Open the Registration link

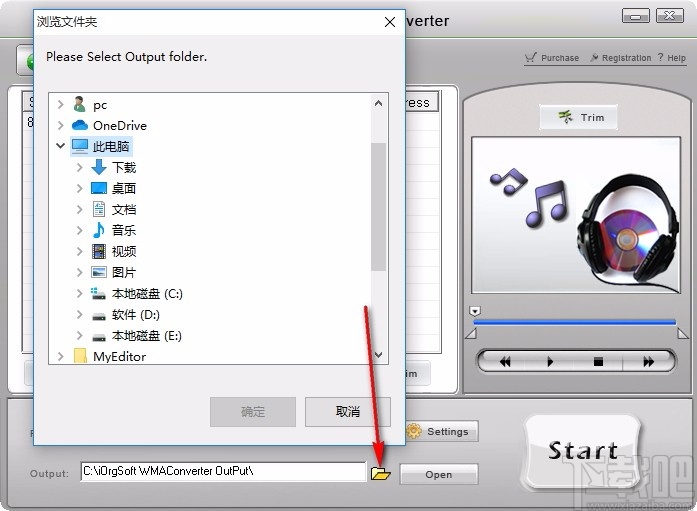(621, 58)
